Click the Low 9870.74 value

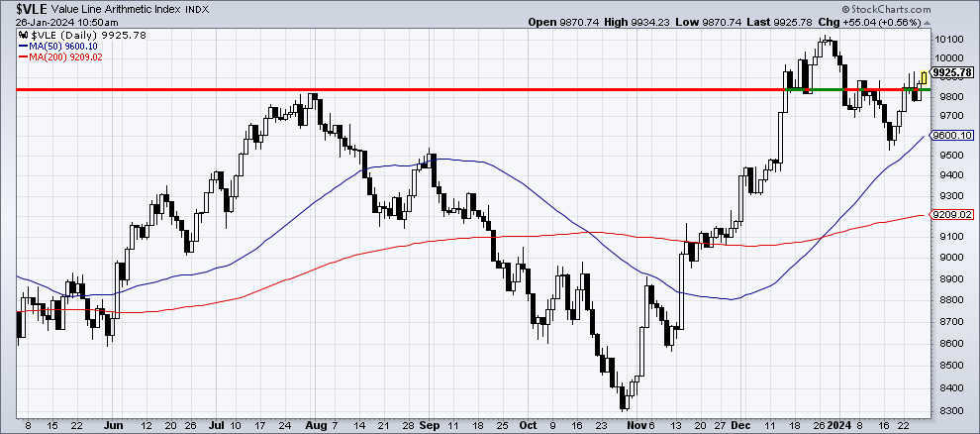click(x=709, y=22)
